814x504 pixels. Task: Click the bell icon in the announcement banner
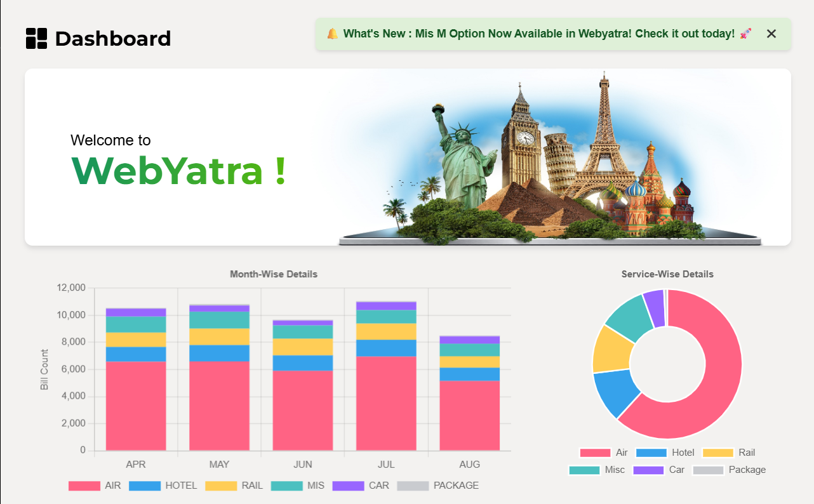click(x=333, y=34)
